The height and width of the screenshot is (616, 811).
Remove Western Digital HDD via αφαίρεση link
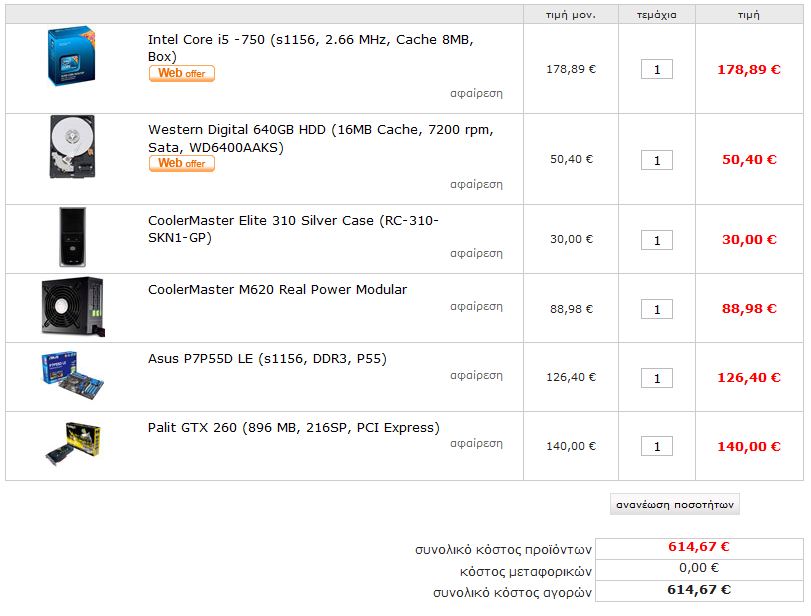[476, 185]
